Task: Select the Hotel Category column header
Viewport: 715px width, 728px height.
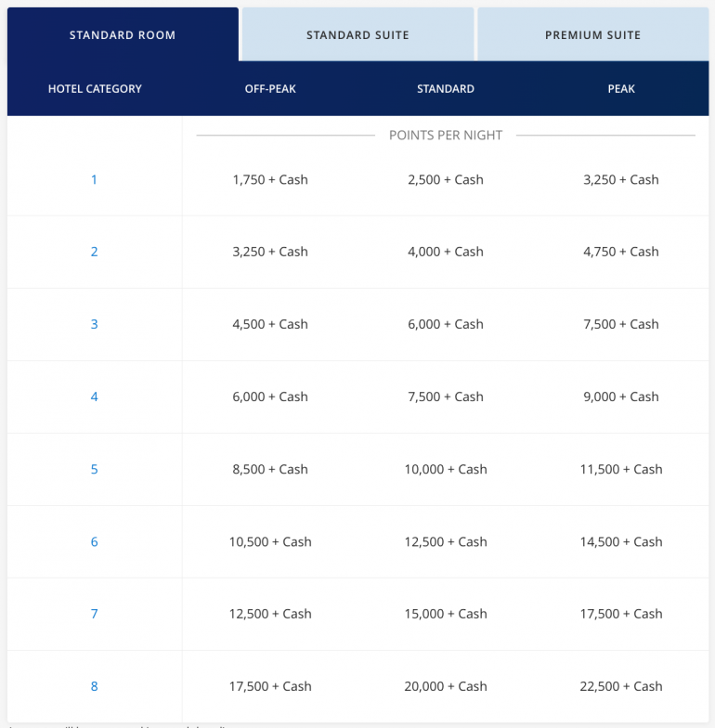Action: [x=95, y=89]
